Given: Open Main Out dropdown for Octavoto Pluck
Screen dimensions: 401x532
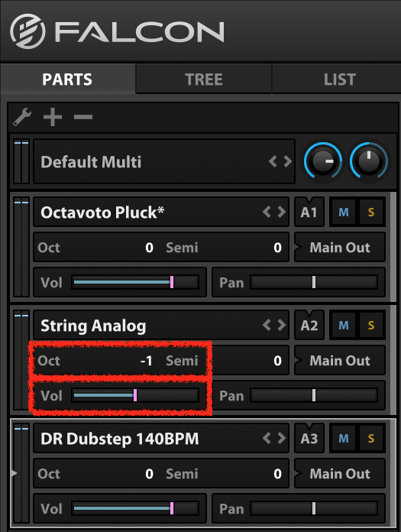Looking at the screenshot, I should (340, 248).
